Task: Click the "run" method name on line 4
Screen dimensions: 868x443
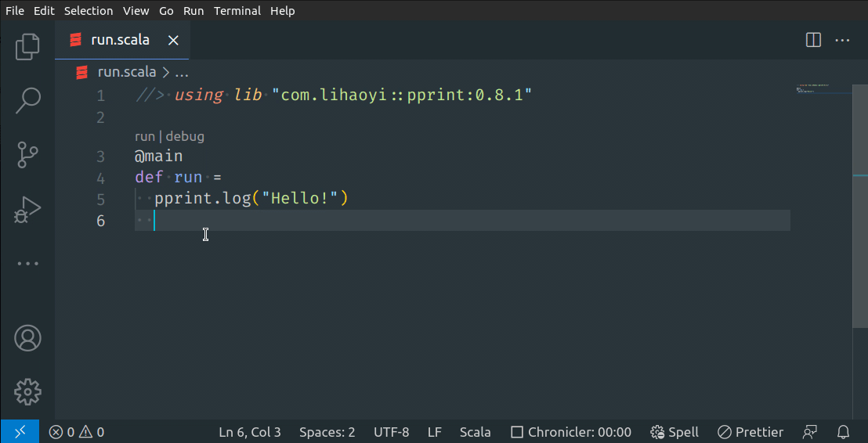Action: (188, 178)
